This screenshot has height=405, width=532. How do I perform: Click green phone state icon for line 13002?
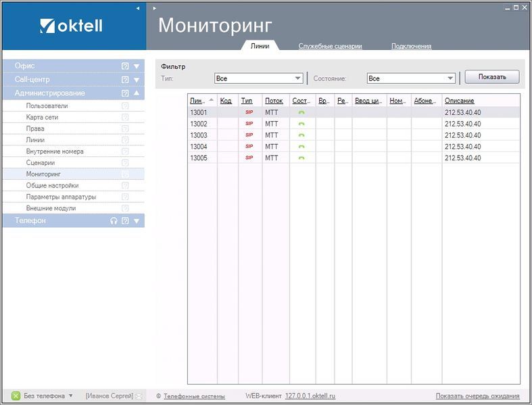301,124
